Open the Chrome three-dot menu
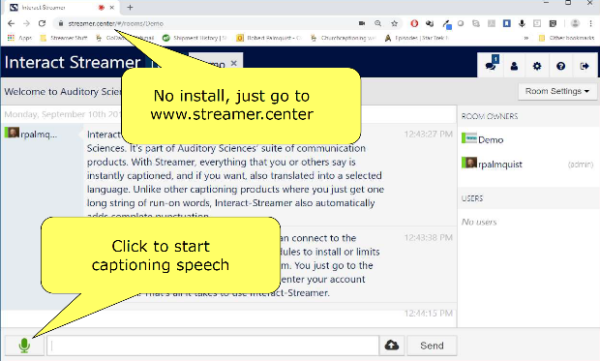 (x=591, y=23)
